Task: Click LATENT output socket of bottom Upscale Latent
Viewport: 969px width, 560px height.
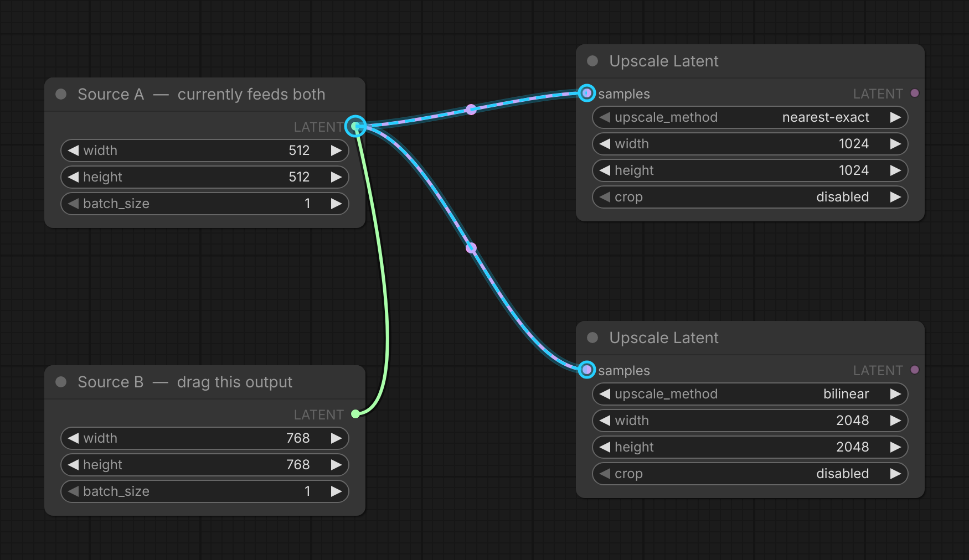Action: (915, 370)
